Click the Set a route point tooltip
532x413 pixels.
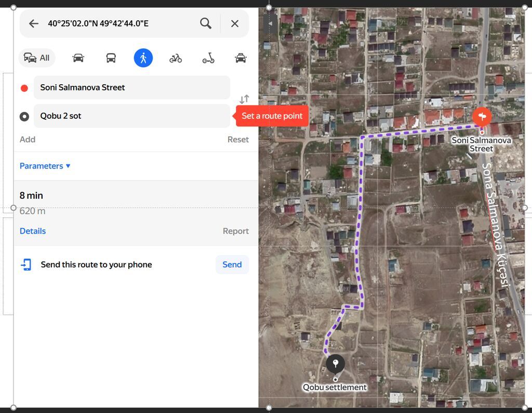(272, 116)
